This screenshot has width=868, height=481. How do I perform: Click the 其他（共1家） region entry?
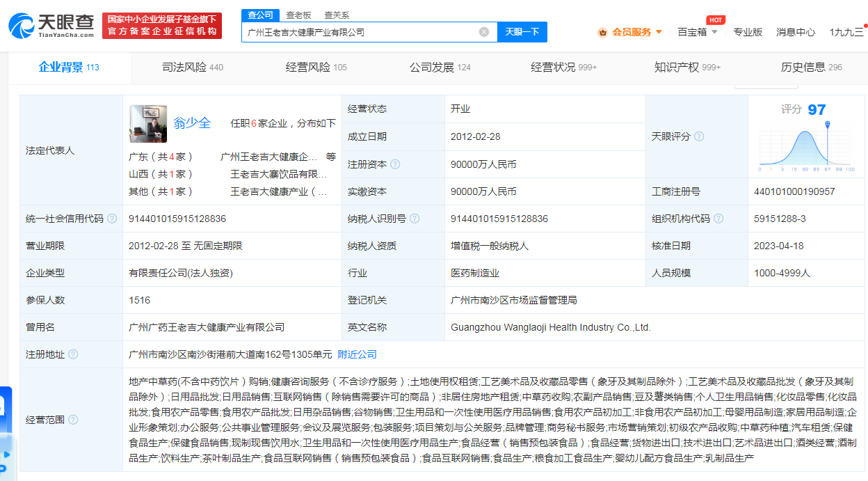[x=161, y=191]
